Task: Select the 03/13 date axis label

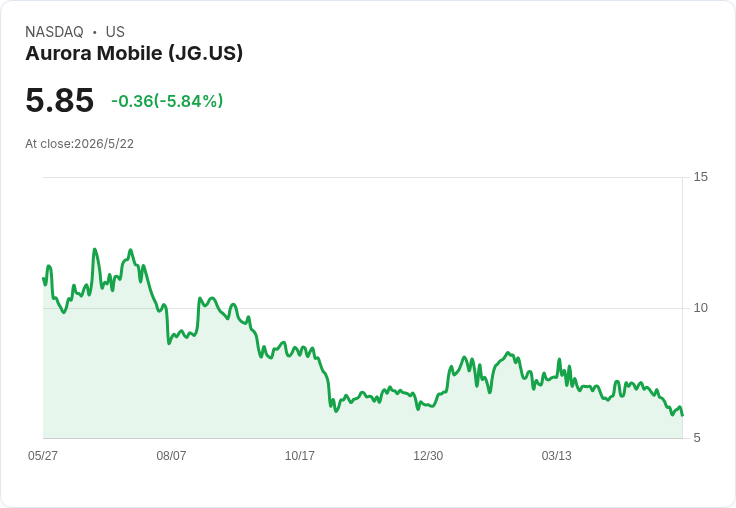Action: click(x=557, y=456)
